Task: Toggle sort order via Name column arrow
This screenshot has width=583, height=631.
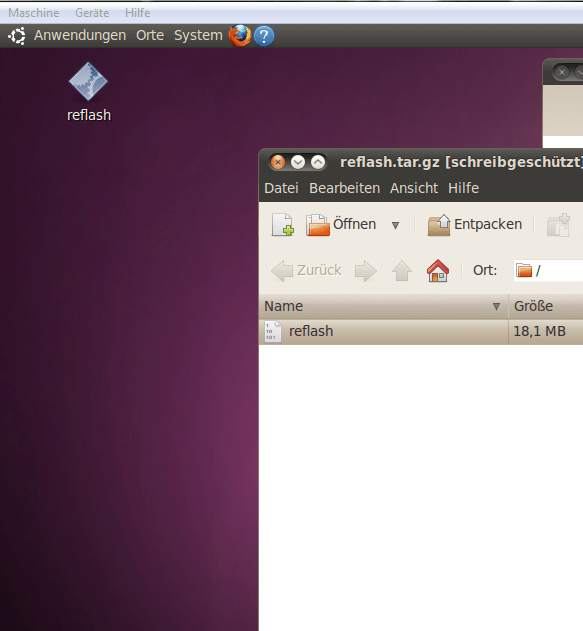Action: (x=496, y=307)
